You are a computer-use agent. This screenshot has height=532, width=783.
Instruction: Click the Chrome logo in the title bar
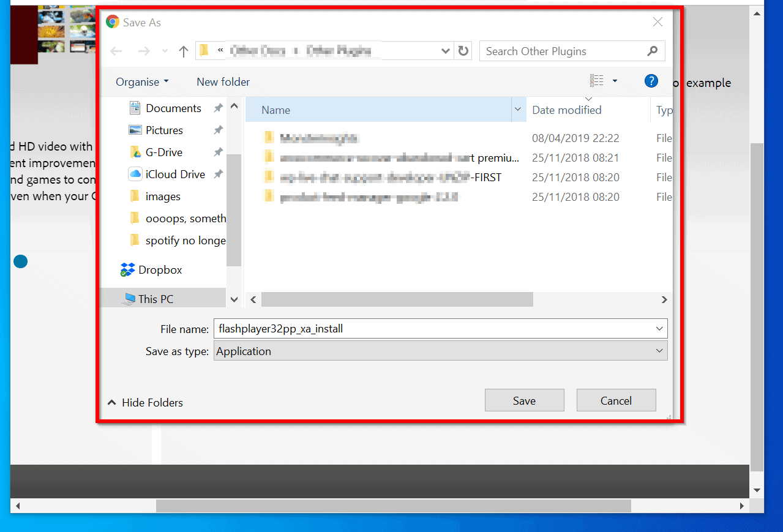coord(112,21)
